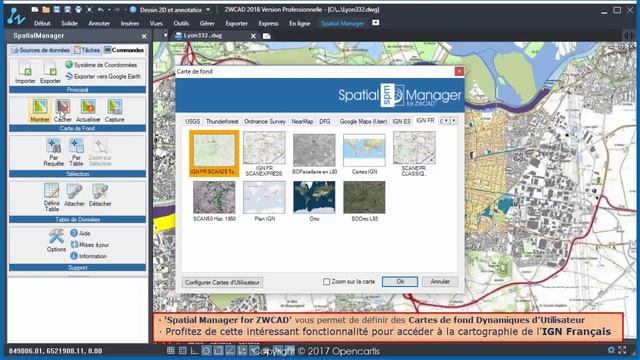Select the SCAN50 Hist. 1950 thumbnail

[214, 201]
